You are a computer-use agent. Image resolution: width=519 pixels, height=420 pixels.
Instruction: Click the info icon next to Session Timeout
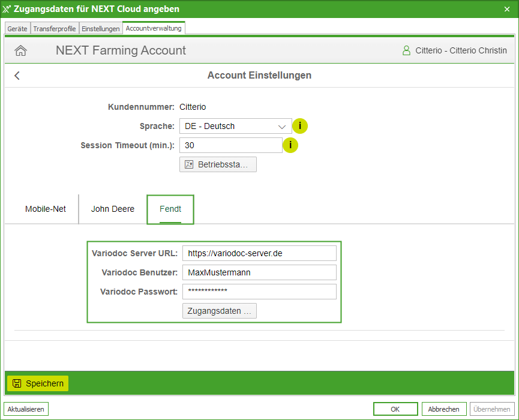[x=290, y=145]
